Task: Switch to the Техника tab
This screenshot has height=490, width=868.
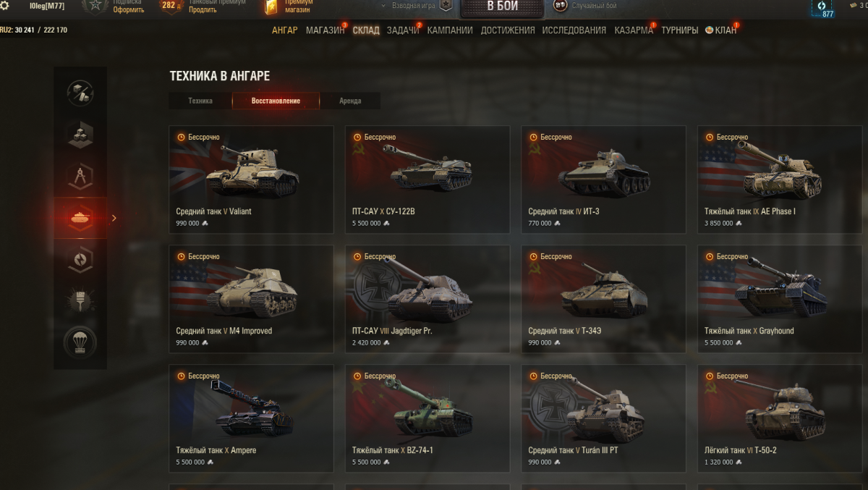Action: (200, 101)
